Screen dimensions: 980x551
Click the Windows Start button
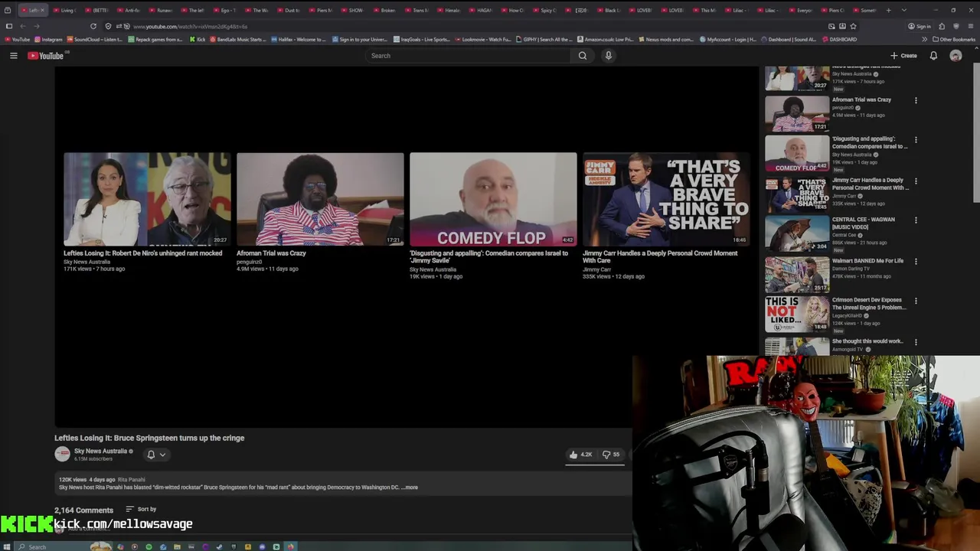pyautogui.click(x=8, y=546)
